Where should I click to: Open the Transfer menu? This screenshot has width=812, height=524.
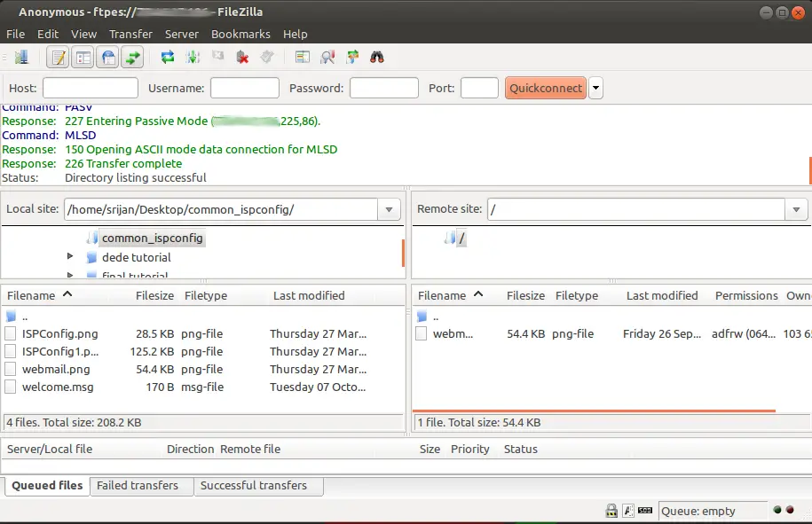pos(130,35)
